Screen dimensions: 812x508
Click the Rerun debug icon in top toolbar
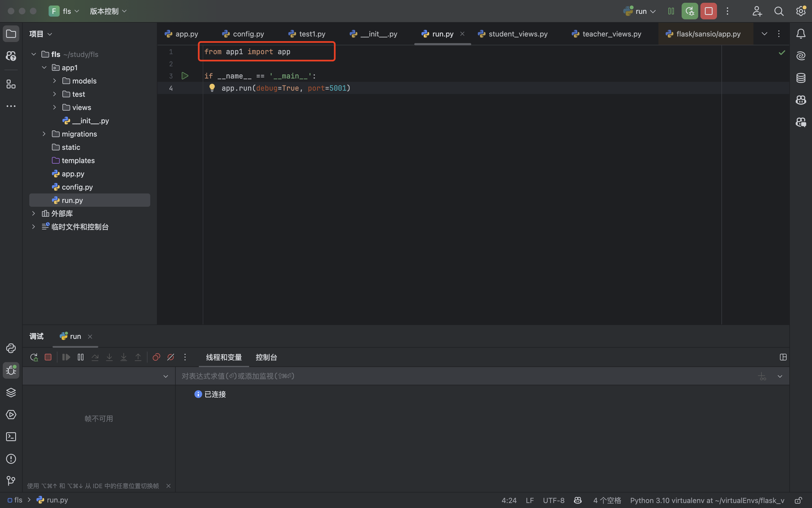coord(689,11)
